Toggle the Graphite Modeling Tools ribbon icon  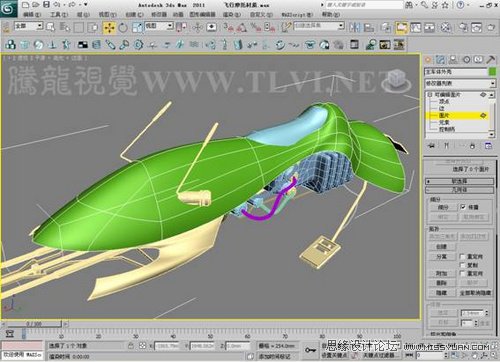click(x=402, y=27)
